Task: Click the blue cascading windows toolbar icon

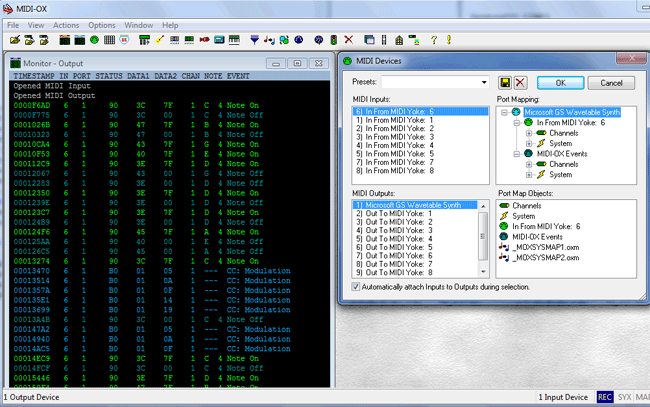Action: (369, 40)
